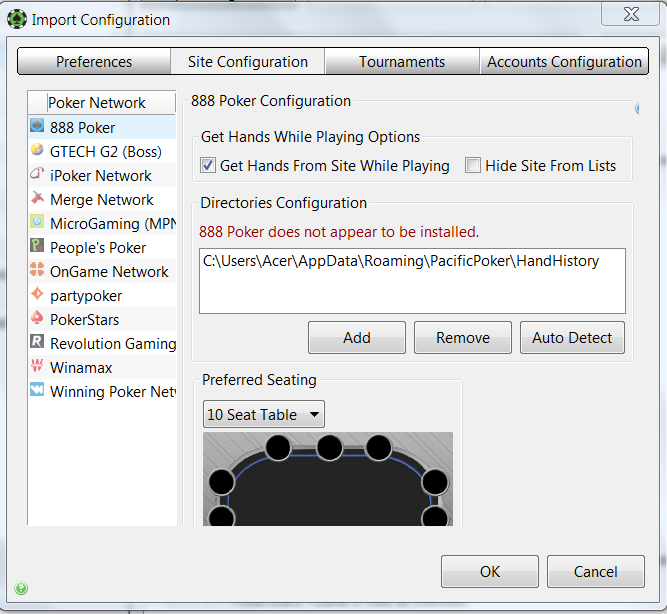Click the partypoker diamond icon

37,294
